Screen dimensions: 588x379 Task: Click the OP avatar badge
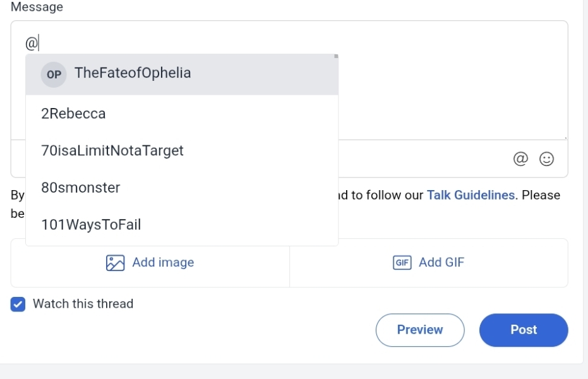tap(54, 75)
